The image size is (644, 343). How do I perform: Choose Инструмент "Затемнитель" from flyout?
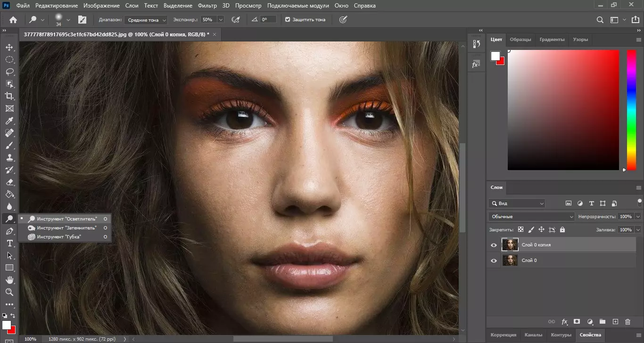click(x=66, y=228)
